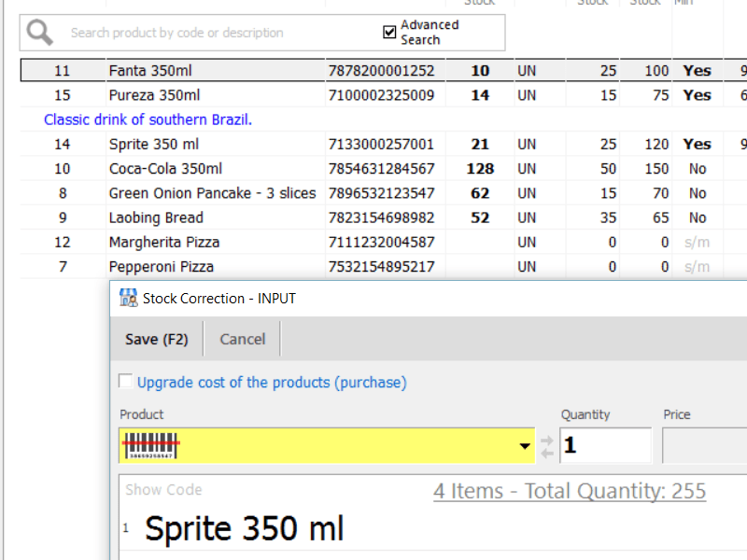This screenshot has width=747, height=560.
Task: Enable Upgrade cost of the products checkbox
Action: (x=126, y=382)
